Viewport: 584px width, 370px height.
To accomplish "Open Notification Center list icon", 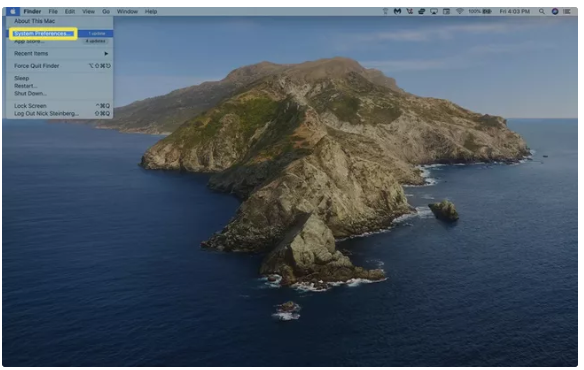I will coord(567,12).
